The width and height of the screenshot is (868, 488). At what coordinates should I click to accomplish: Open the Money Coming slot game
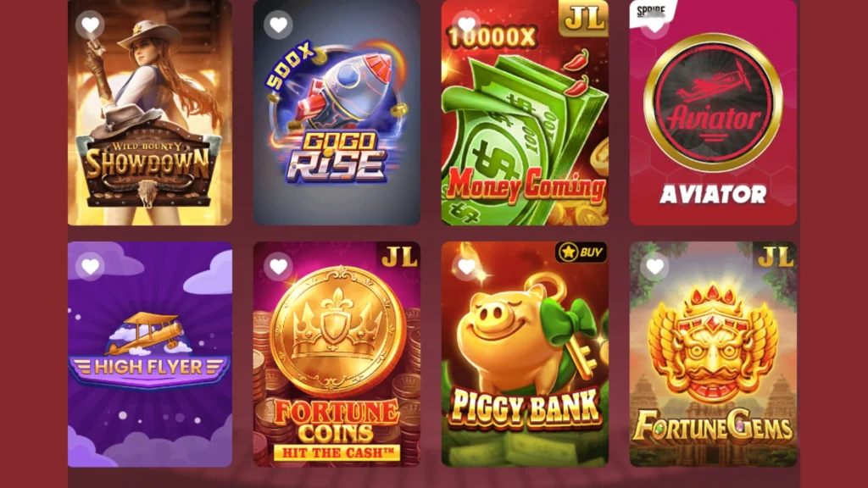pyautogui.click(x=525, y=113)
